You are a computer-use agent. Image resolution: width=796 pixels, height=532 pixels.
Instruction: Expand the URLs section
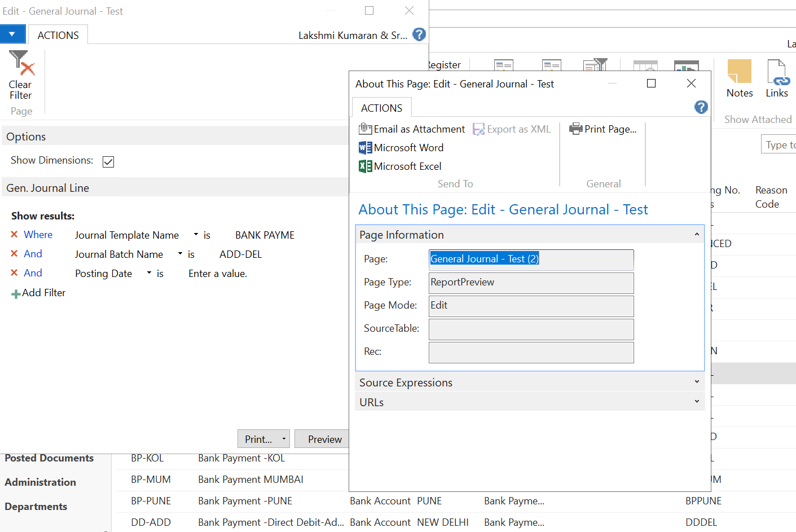point(696,401)
